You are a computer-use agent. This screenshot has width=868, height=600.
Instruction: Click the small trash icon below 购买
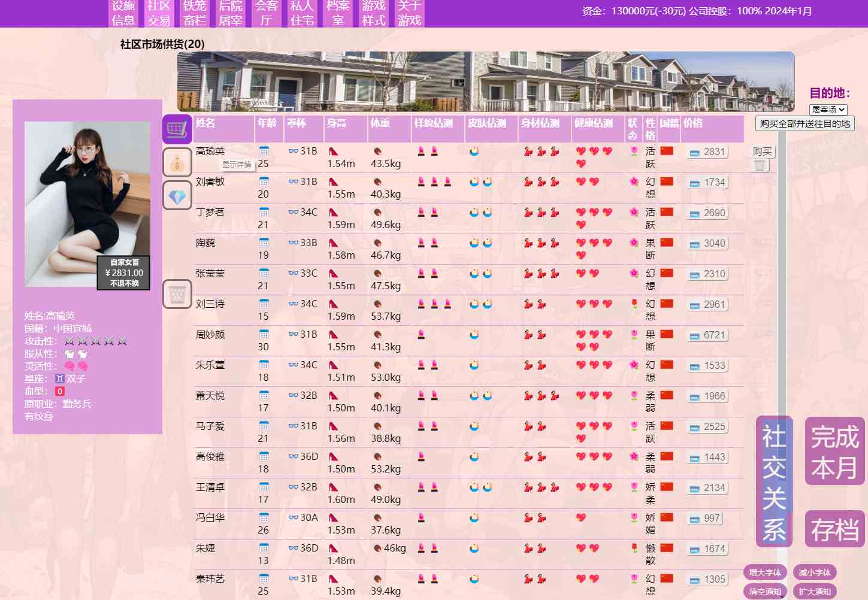coord(760,166)
